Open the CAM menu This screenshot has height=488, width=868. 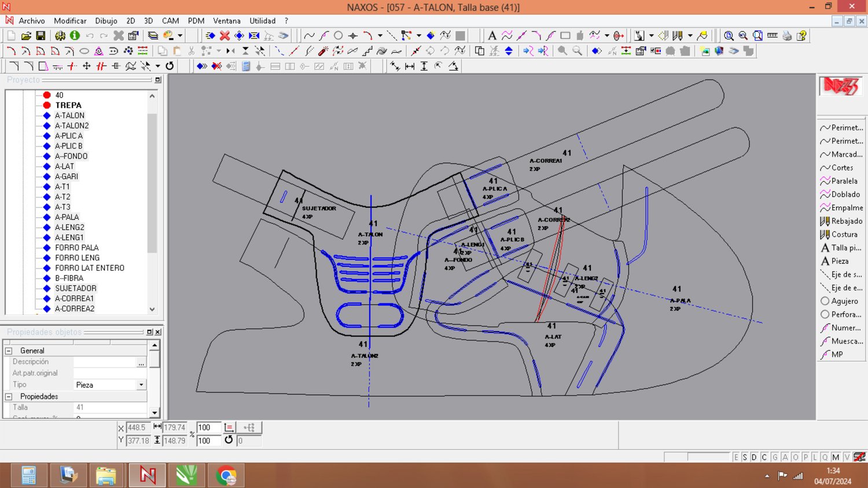click(170, 21)
